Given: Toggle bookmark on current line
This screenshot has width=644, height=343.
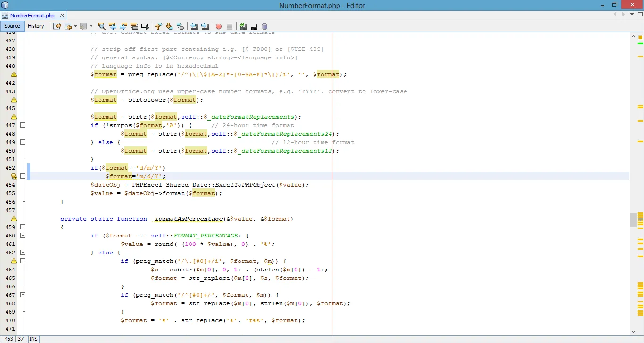Looking at the screenshot, I should click(180, 26).
